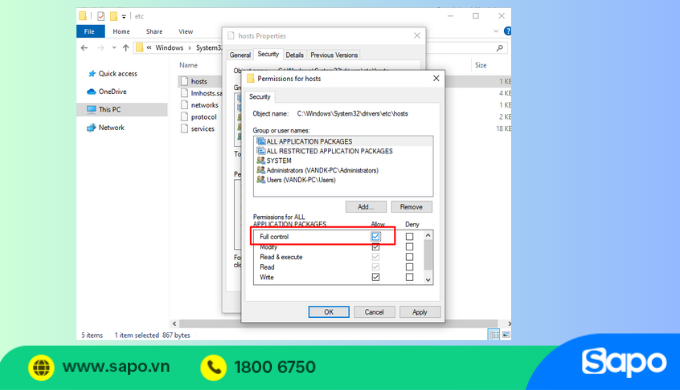
Task: Click the permissions list down scroll arrow
Action: tap(428, 280)
